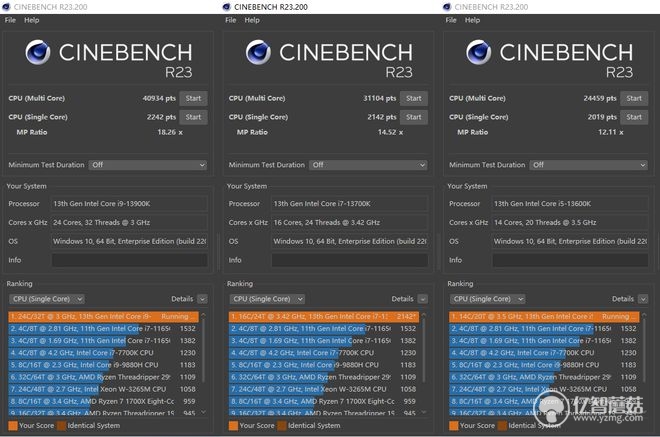Click the Cinebench R23 logo, i5-13600K window

(550, 58)
